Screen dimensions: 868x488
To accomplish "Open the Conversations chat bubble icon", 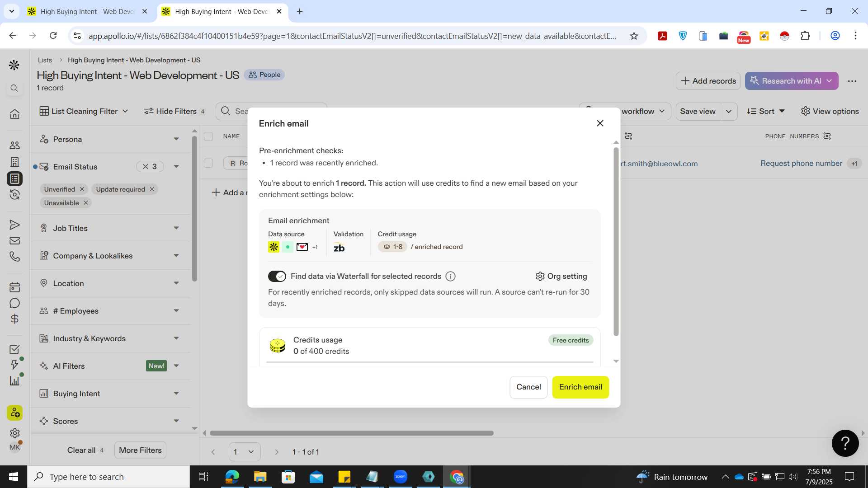I will 14,303.
